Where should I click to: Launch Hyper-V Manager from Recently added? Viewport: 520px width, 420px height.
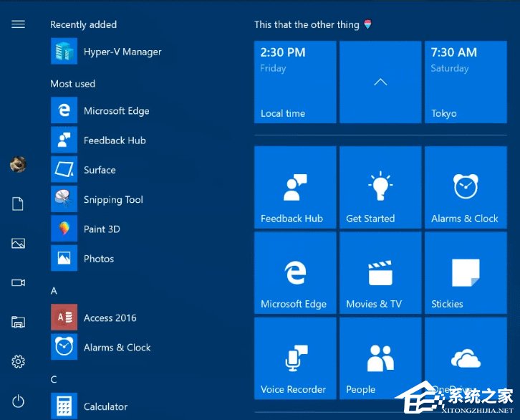[106, 51]
